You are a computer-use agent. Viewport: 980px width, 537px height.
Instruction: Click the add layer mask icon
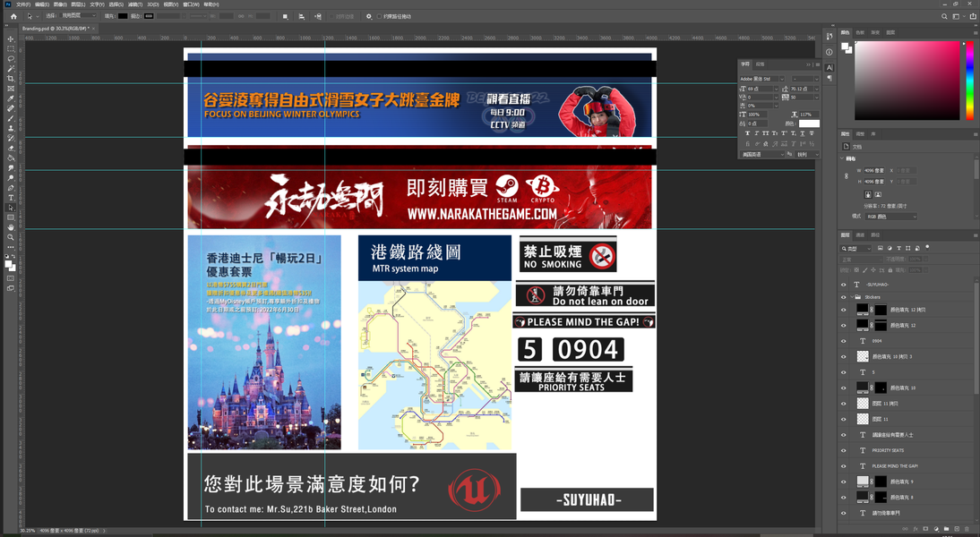pos(925,529)
